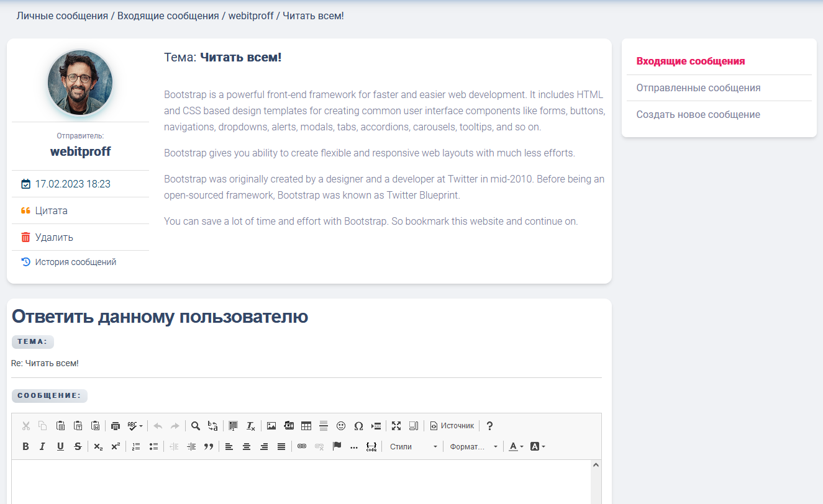Toggle bold formatting in the editor

point(25,446)
